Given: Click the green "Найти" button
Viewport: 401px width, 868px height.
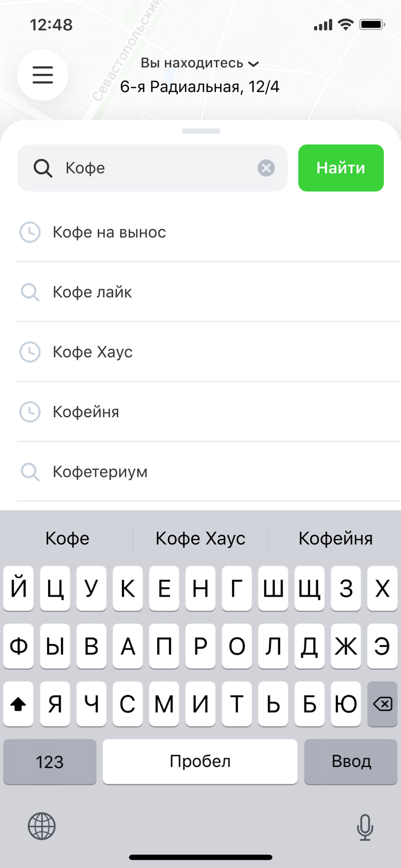Looking at the screenshot, I should click(341, 168).
